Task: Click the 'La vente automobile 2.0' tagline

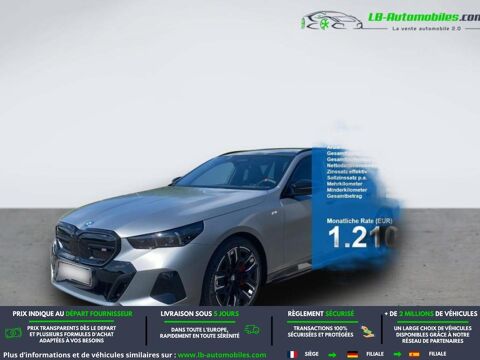Action: point(426,29)
